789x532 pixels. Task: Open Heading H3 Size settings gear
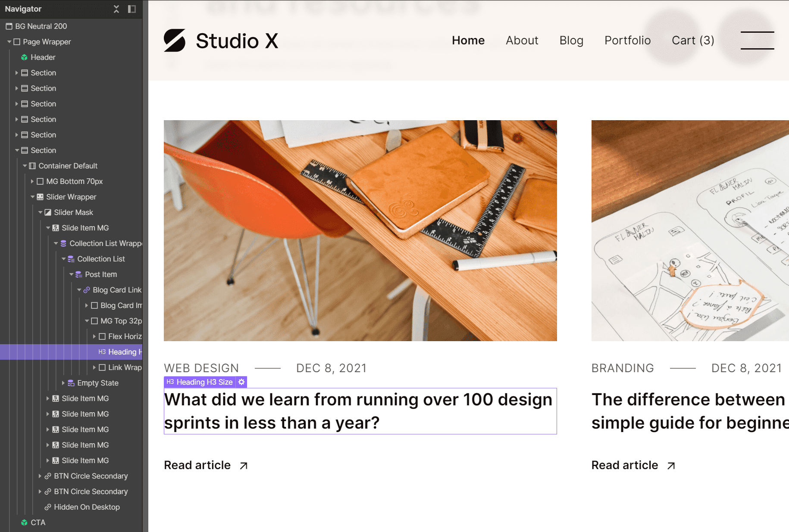click(x=241, y=382)
